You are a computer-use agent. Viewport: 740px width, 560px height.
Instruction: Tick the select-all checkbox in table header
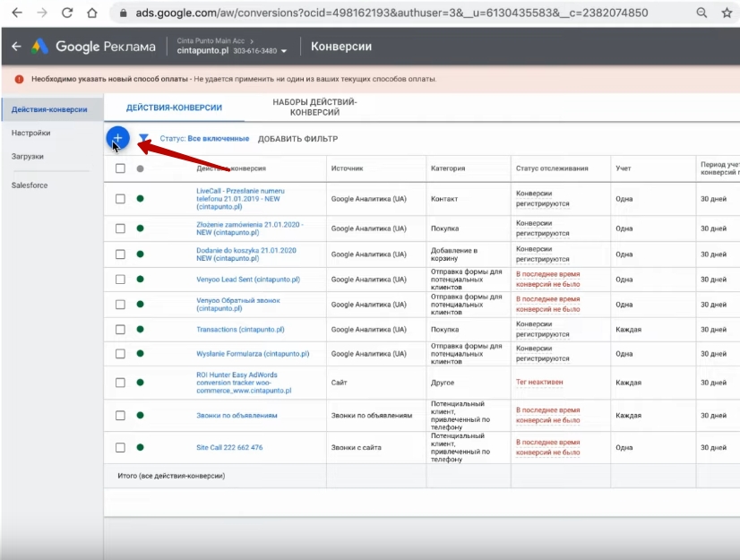click(120, 168)
